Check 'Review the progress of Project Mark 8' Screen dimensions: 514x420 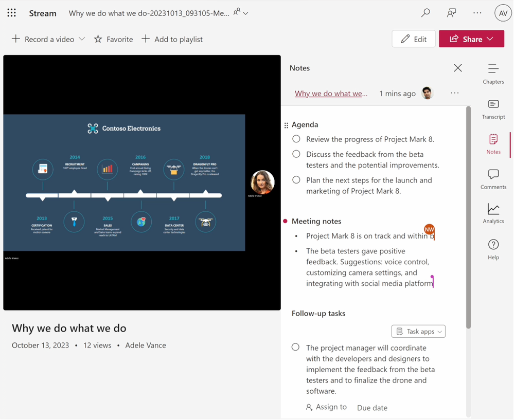296,139
